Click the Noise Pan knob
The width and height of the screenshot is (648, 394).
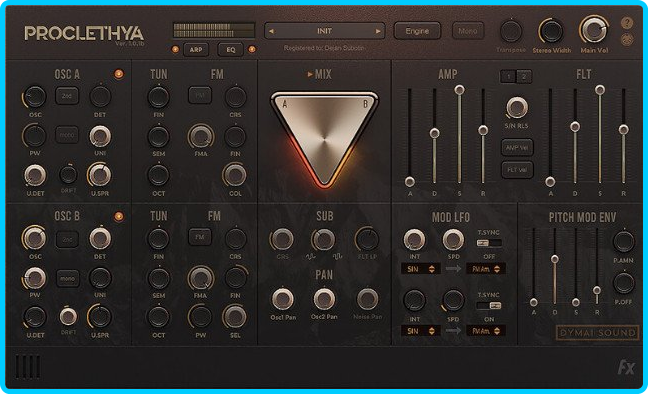tap(367, 299)
